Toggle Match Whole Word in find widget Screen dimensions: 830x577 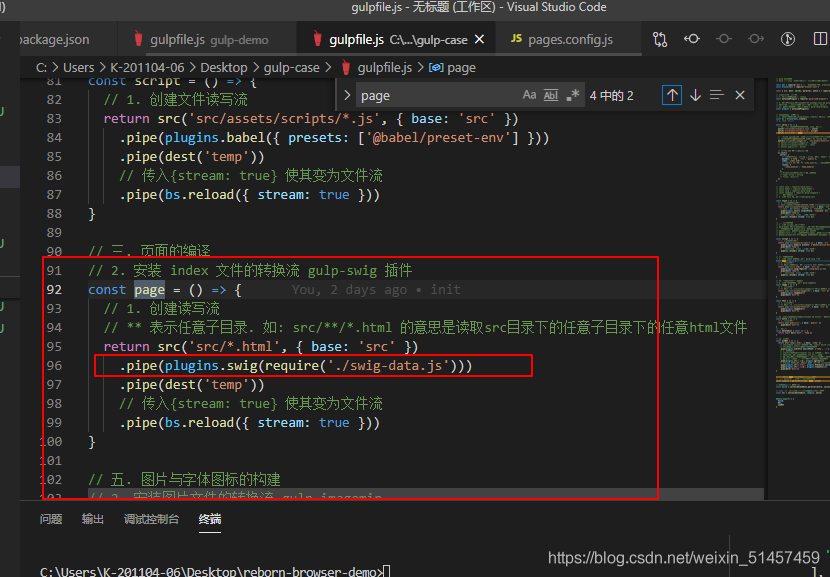pyautogui.click(x=551, y=95)
